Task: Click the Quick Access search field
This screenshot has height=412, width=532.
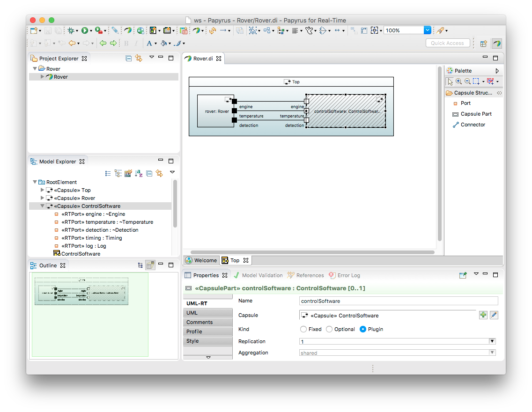Action: coord(448,43)
